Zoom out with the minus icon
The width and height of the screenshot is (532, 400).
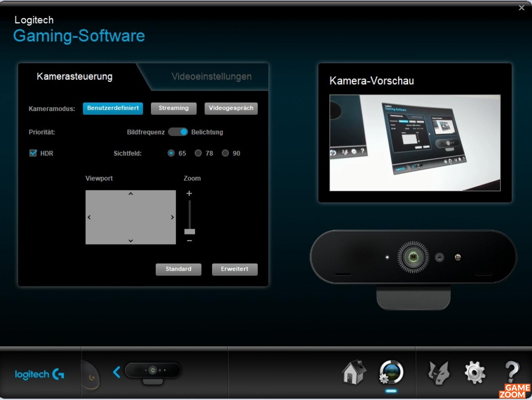tap(189, 241)
